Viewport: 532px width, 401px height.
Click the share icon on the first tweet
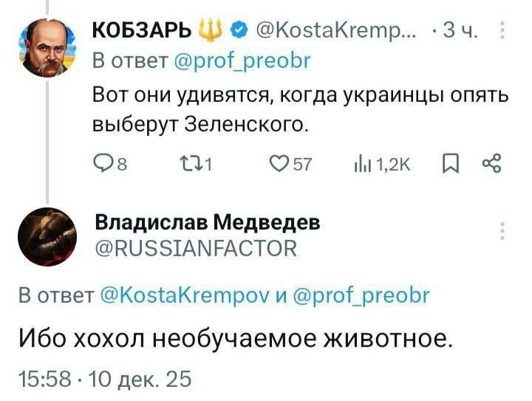(x=492, y=165)
